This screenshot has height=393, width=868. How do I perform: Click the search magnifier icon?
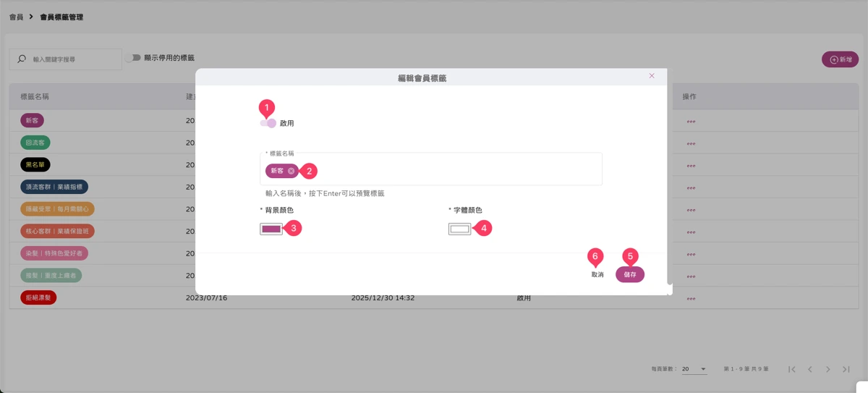click(x=22, y=59)
